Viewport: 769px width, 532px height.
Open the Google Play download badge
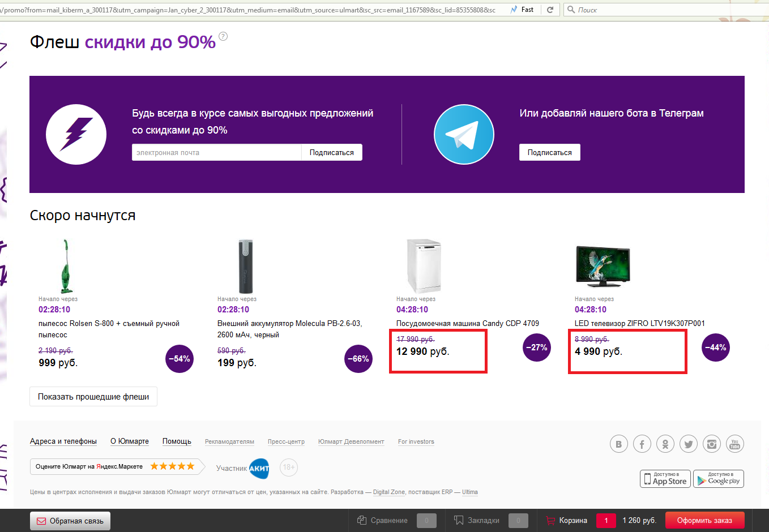coord(718,479)
